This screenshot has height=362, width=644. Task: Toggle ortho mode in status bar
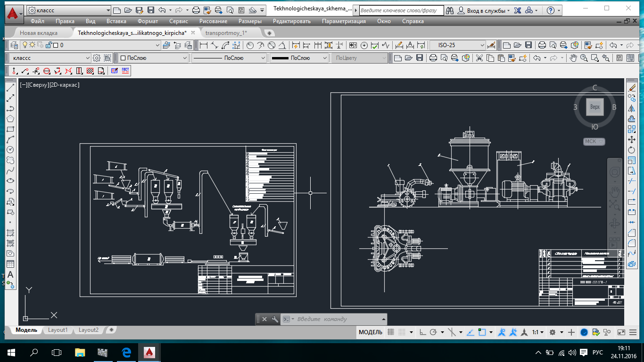422,332
